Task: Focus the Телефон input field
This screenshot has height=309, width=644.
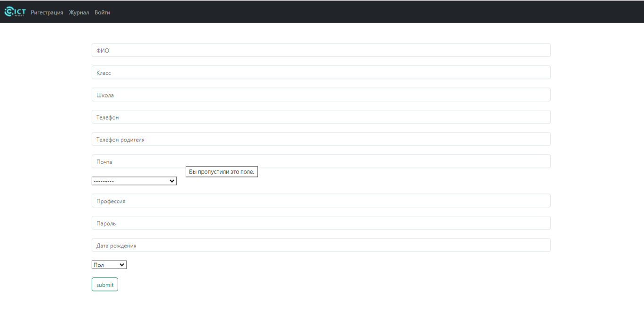Action: (321, 117)
